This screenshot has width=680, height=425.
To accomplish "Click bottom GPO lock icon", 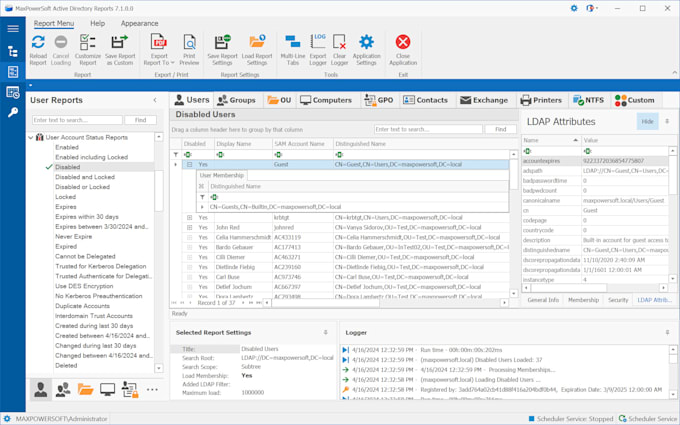I will coord(130,389).
